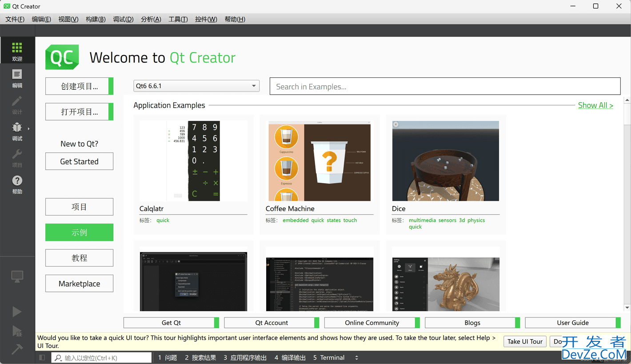Image resolution: width=631 pixels, height=364 pixels.
Task: Click the states tag under Coffee Machine
Action: coord(334,220)
